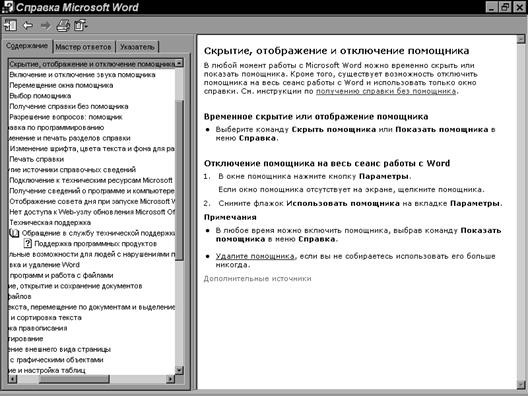Open Печать справки topic
The width and height of the screenshot is (528, 396).
pos(37,159)
